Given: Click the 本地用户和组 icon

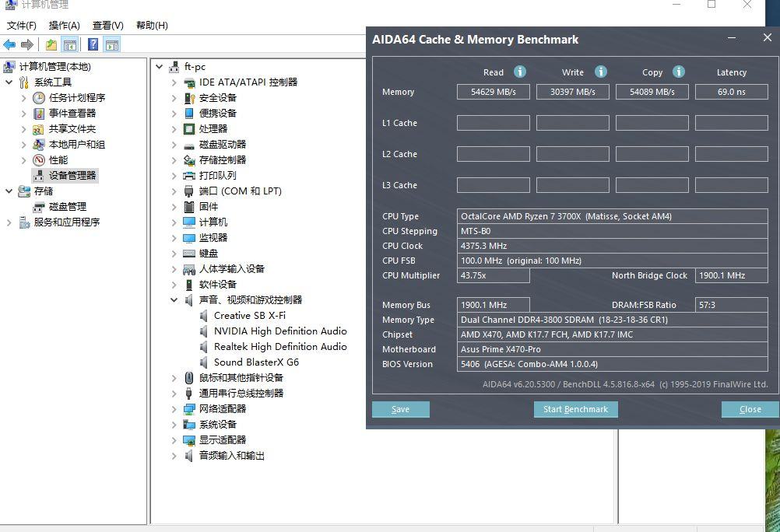Looking at the screenshot, I should [39, 145].
